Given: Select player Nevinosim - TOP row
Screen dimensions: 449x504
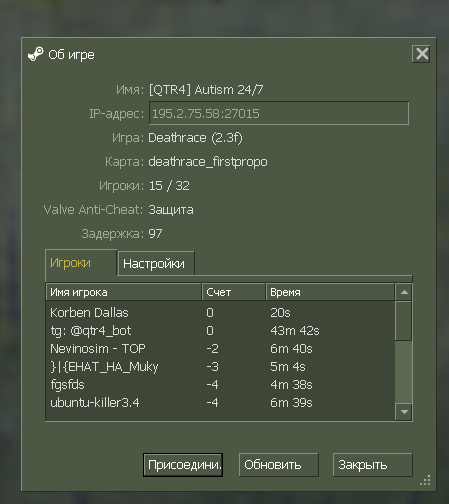Looking at the screenshot, I should [x=220, y=349].
